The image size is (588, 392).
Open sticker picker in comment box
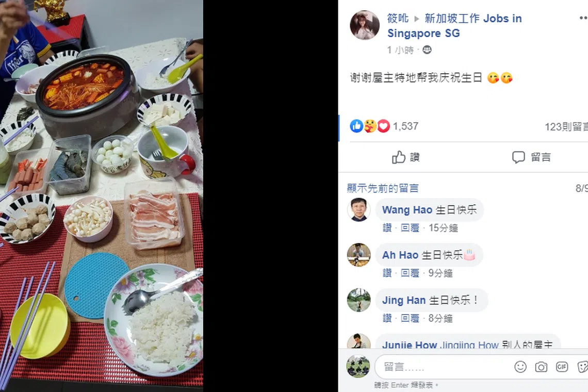(x=582, y=367)
